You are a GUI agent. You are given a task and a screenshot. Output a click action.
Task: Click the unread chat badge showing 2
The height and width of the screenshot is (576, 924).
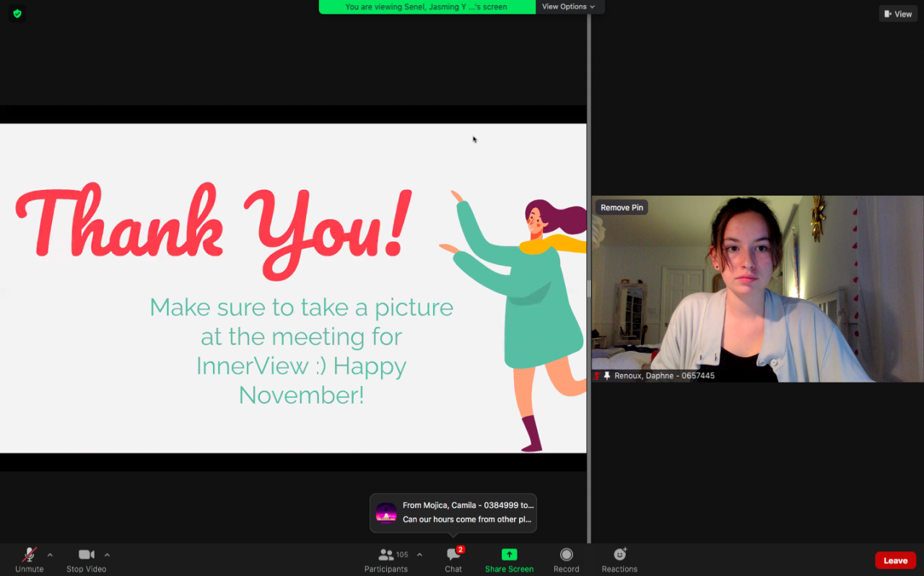(461, 550)
